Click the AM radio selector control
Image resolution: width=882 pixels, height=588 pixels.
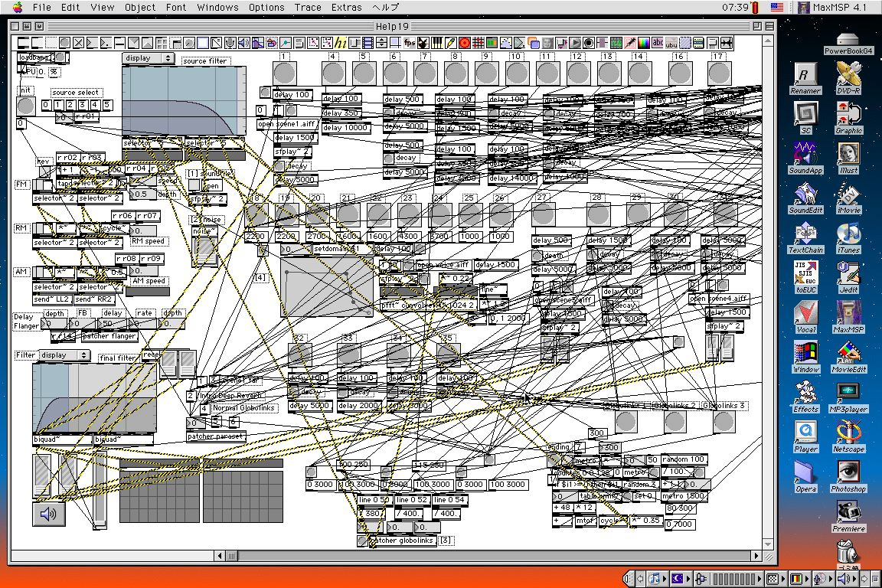(41, 273)
